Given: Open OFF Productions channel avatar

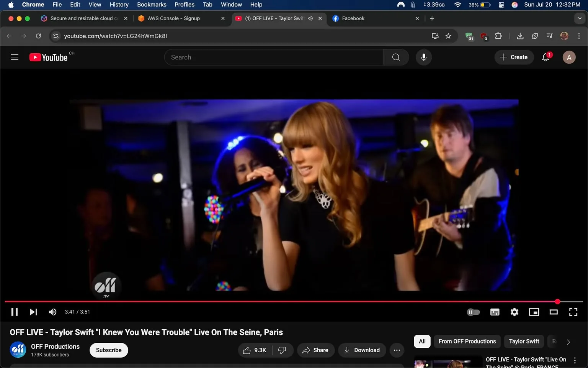Looking at the screenshot, I should click(18, 350).
